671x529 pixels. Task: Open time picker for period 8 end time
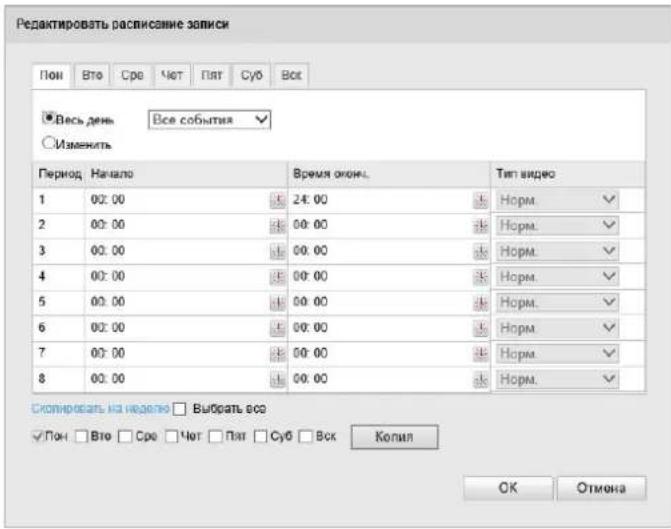pos(481,380)
